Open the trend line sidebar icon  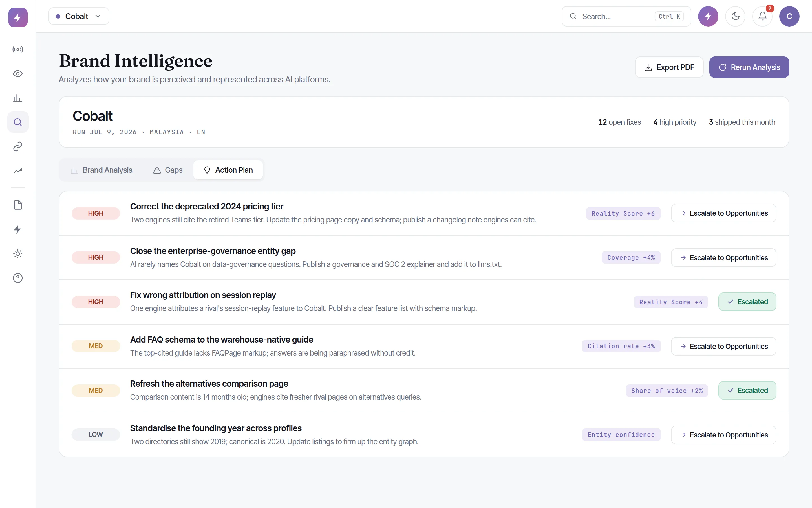click(18, 171)
